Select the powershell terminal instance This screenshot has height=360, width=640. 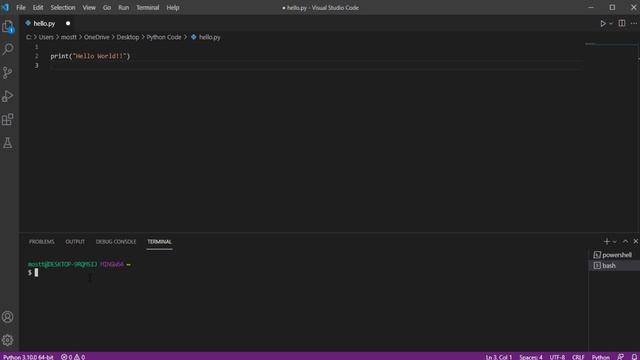[x=614, y=255]
